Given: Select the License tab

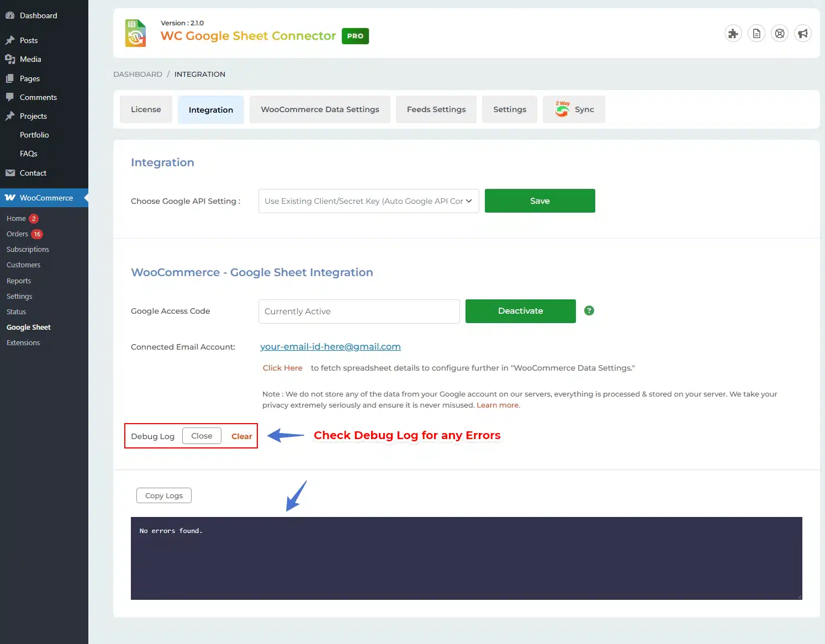Looking at the screenshot, I should tap(146, 109).
